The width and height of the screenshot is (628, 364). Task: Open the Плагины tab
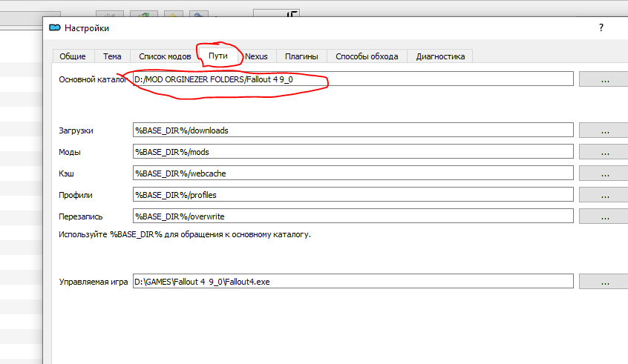coord(301,56)
